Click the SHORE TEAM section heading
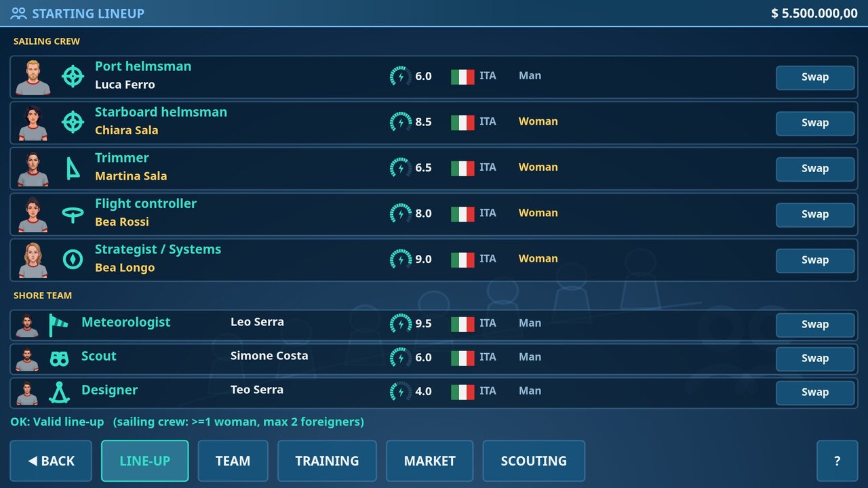 (x=43, y=296)
